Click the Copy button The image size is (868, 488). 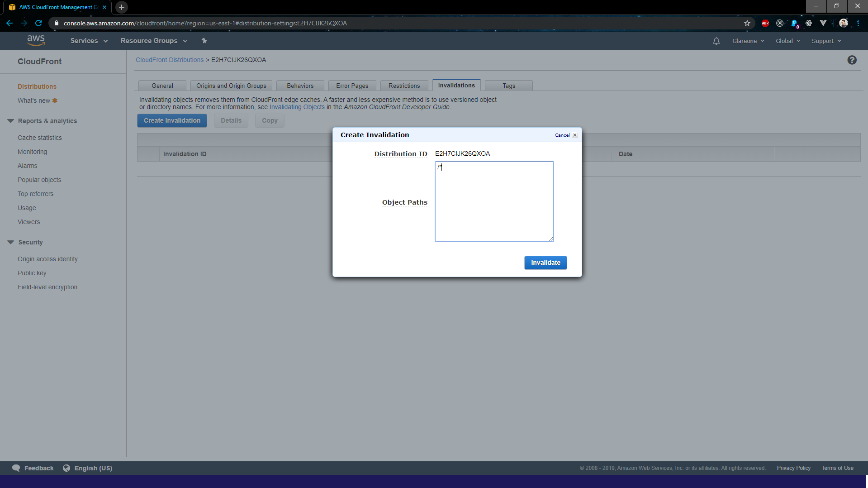270,120
